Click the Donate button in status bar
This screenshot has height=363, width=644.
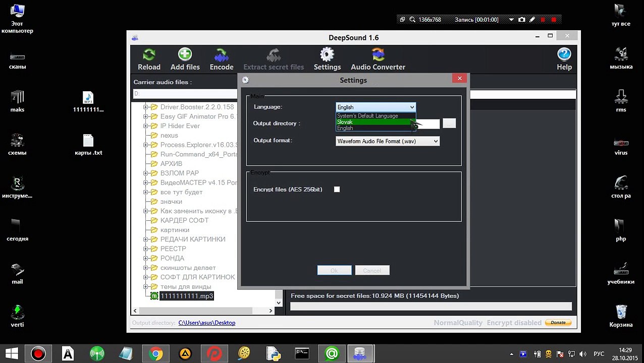point(558,323)
